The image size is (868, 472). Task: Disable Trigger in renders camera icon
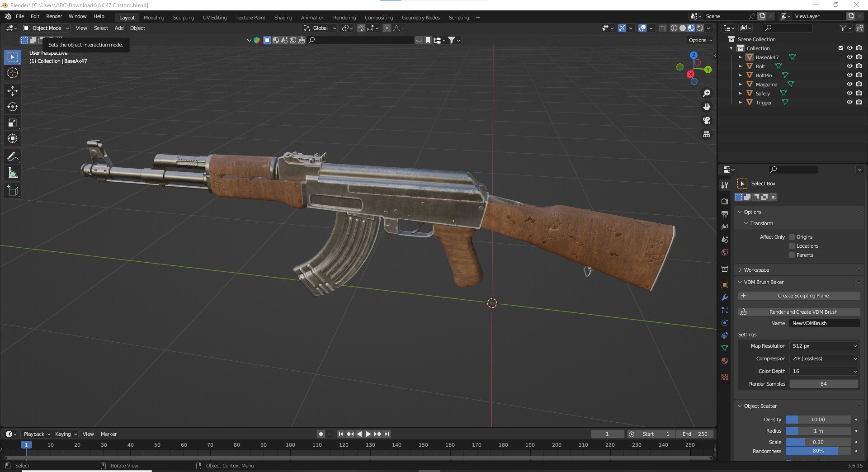[x=859, y=102]
